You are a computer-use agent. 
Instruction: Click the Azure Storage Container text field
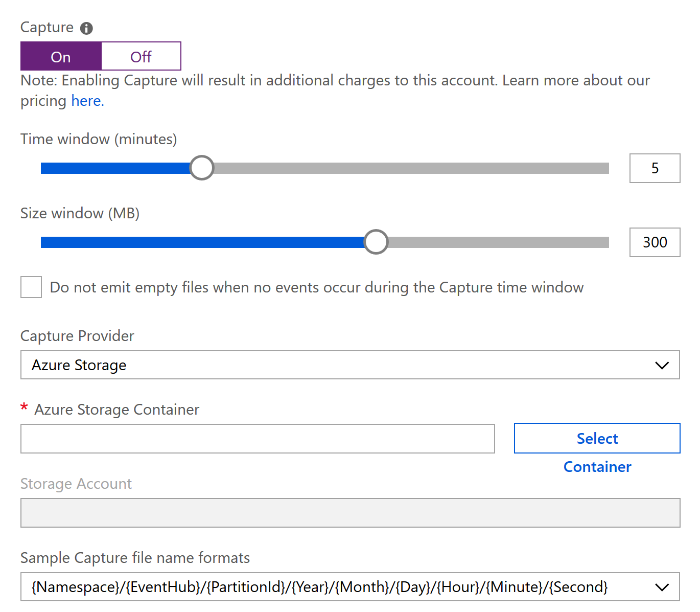click(258, 439)
